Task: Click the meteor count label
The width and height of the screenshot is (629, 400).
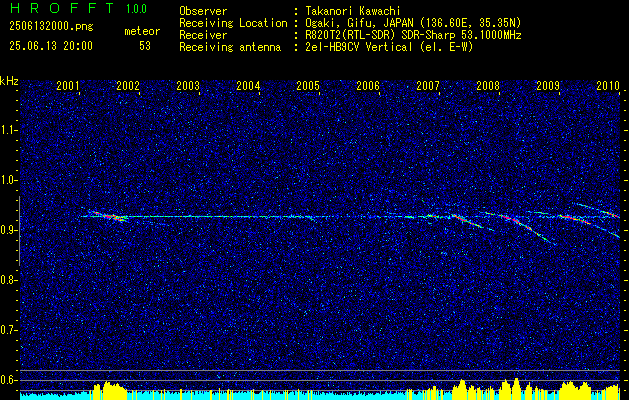Action: pos(142,31)
